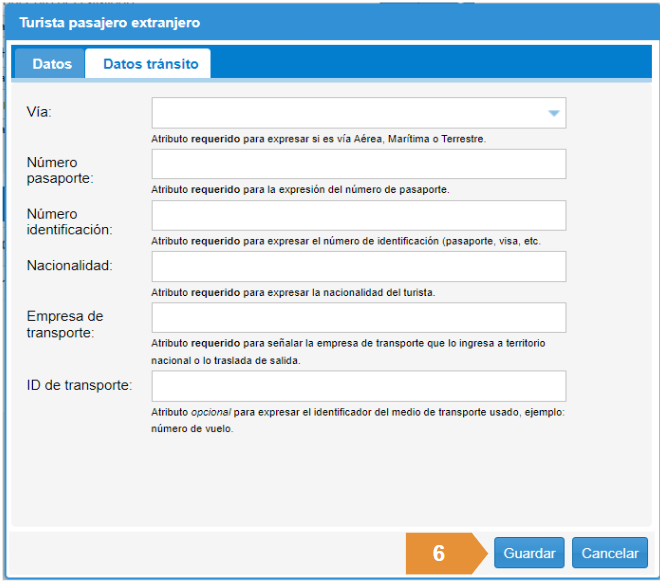Click the Cancelar button
Viewport: 660px width, 581px height.
(x=610, y=553)
